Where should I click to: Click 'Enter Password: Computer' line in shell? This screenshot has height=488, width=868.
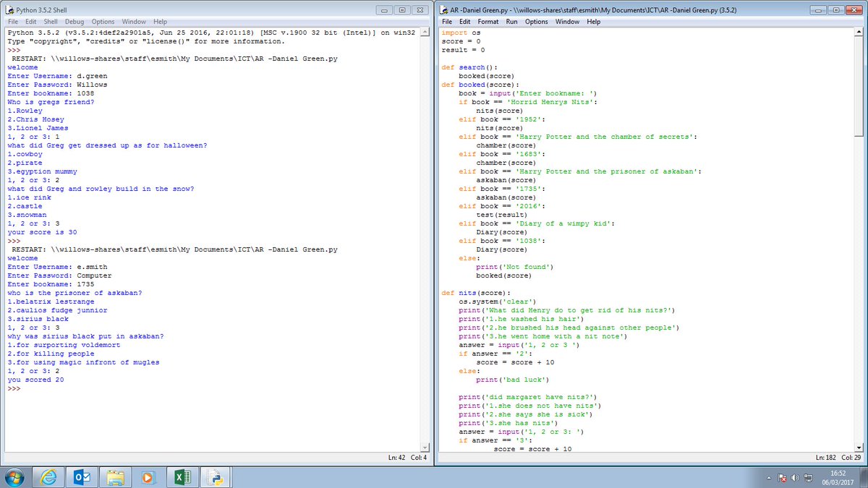click(x=59, y=275)
